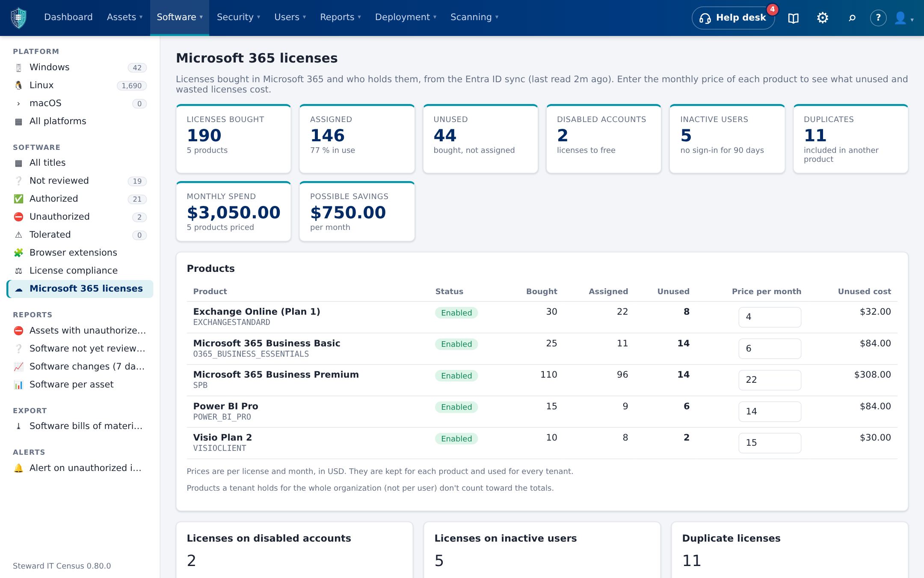
Task: Open the Users dropdown menu
Action: (x=290, y=17)
